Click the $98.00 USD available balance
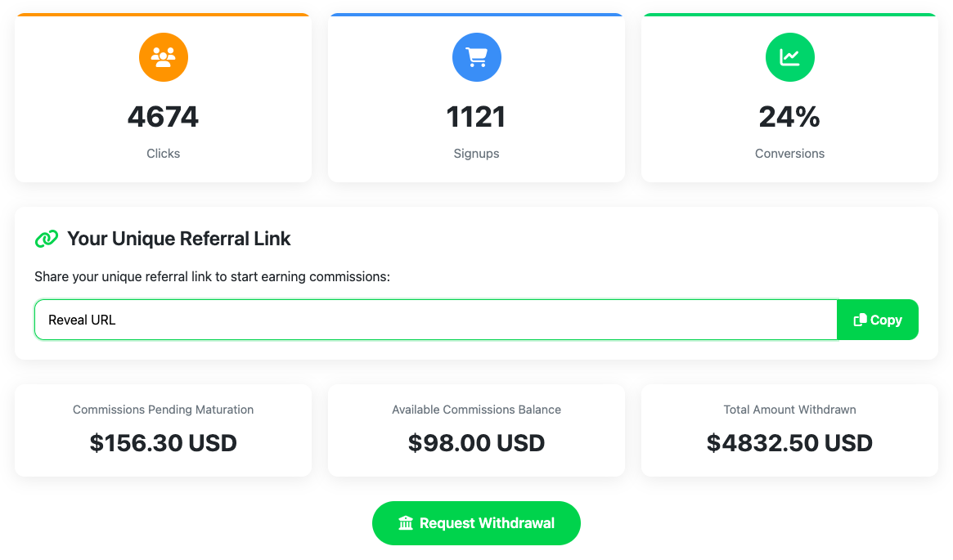This screenshot has width=953, height=560. pos(476,443)
